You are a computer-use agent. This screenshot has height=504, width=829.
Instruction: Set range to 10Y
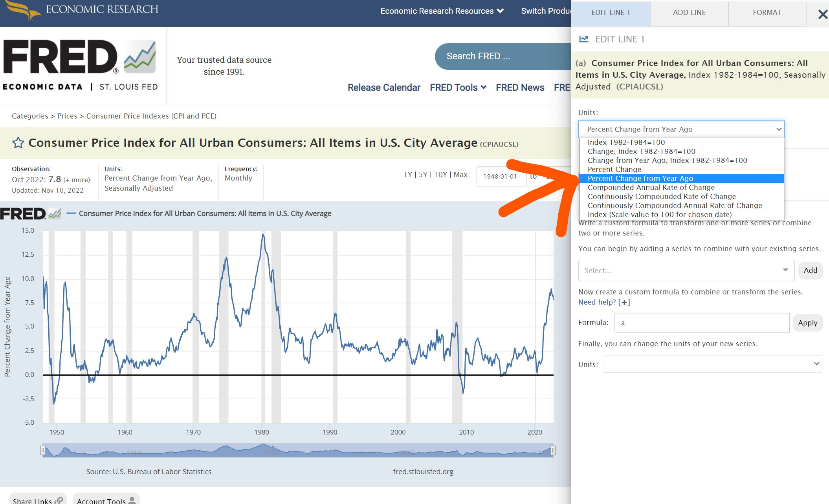pyautogui.click(x=440, y=175)
